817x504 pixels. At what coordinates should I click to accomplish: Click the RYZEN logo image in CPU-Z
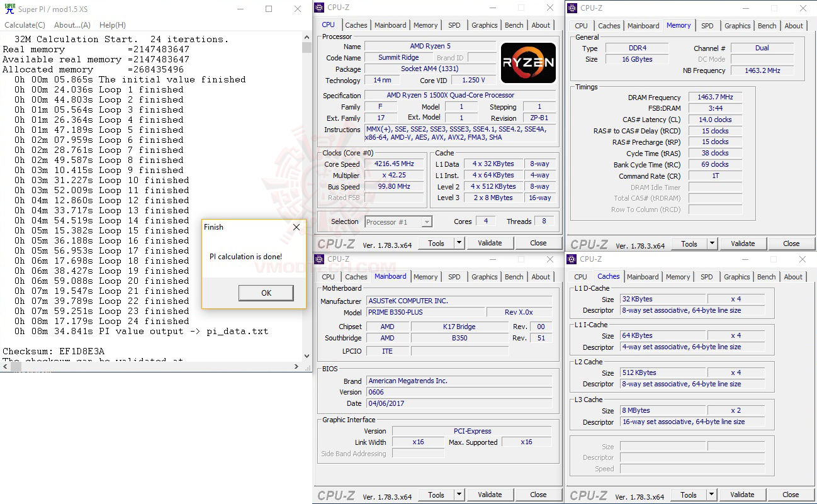point(528,62)
